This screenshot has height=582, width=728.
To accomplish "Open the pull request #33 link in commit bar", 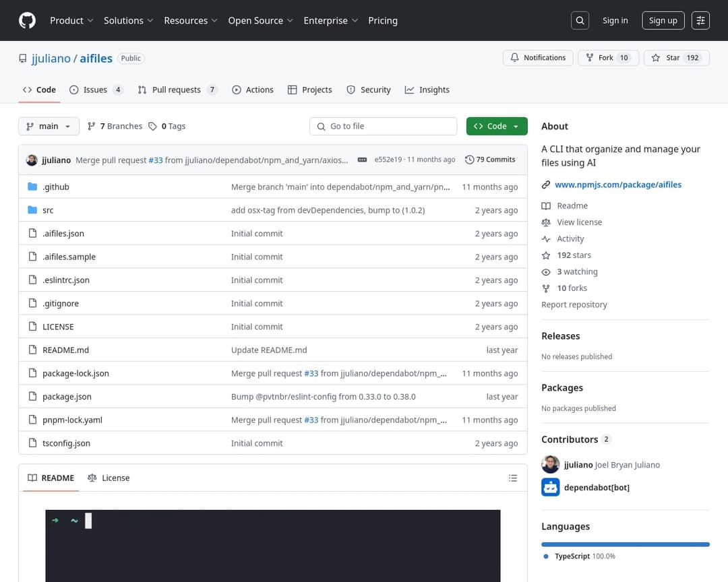I will click(156, 160).
